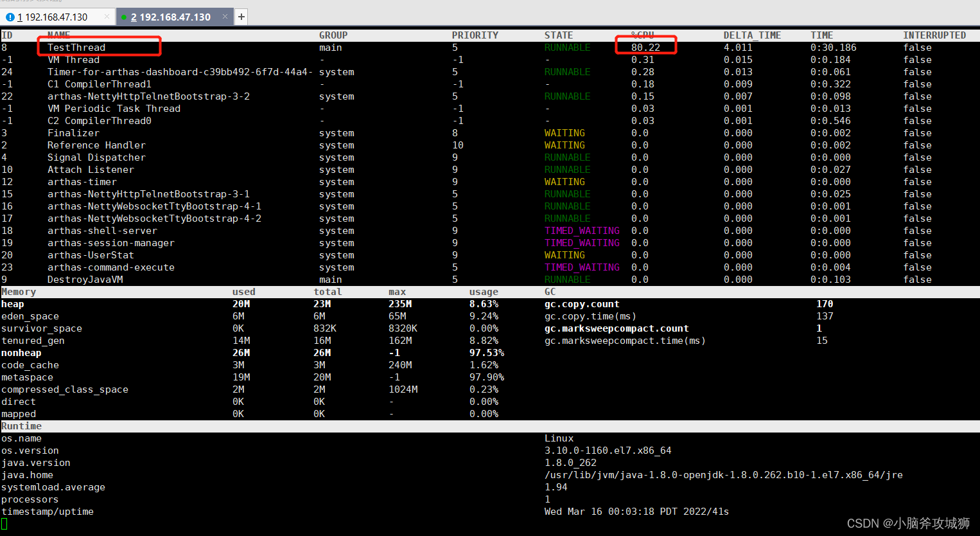Click the systemload.average runtime label
Image resolution: width=980 pixels, height=536 pixels.
53,487
